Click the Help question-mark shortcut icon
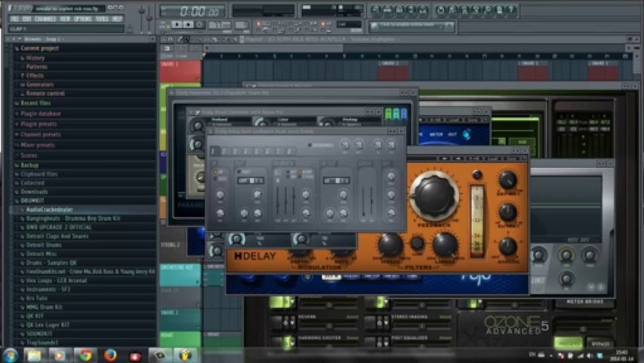This screenshot has height=363, width=644. pyautogui.click(x=512, y=10)
